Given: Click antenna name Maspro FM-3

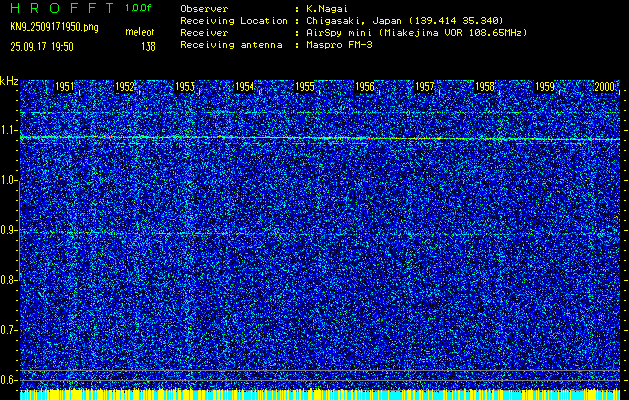Looking at the screenshot, I should pyautogui.click(x=339, y=45).
